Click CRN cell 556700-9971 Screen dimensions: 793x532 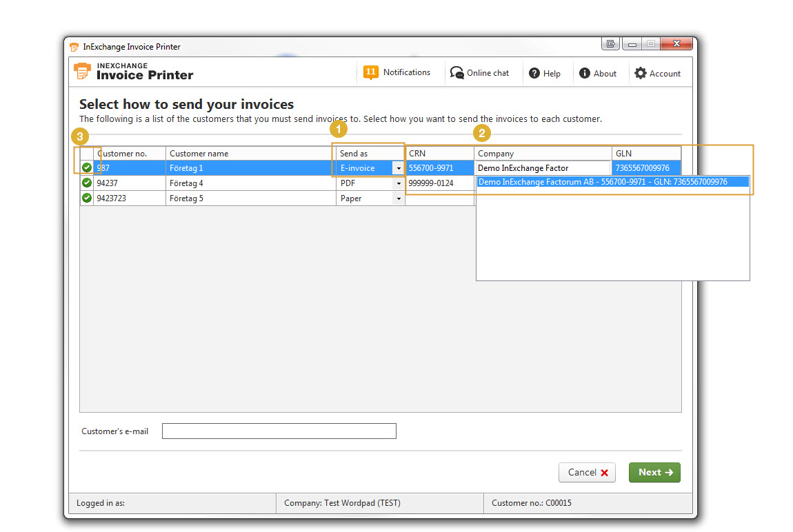point(439,168)
